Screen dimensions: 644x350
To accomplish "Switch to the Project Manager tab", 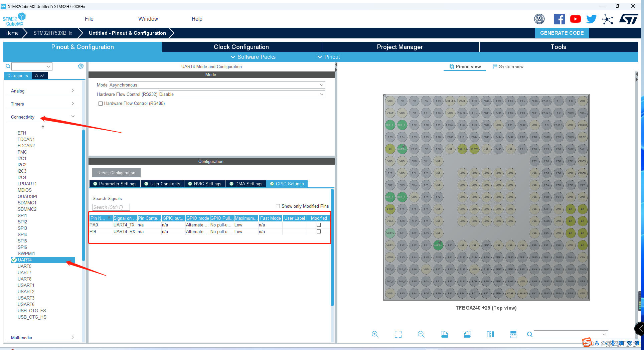I will coord(400,47).
